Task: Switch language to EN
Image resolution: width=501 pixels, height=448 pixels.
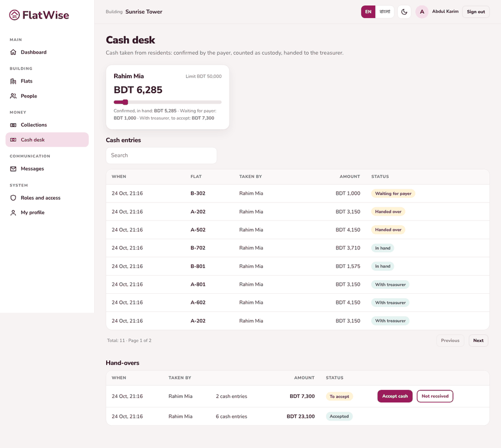Action: [368, 12]
